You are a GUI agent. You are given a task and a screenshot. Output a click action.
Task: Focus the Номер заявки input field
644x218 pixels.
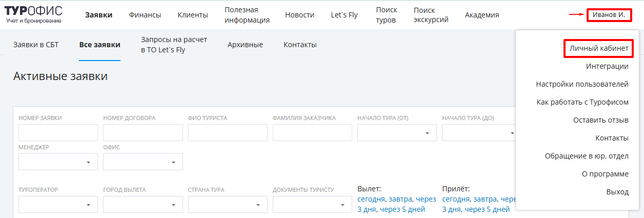[x=58, y=133]
